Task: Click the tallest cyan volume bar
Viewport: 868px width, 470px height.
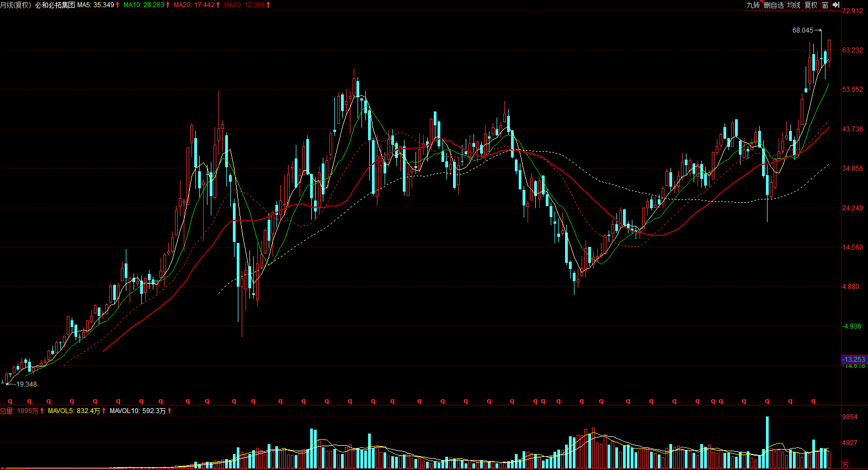Action: click(x=767, y=442)
